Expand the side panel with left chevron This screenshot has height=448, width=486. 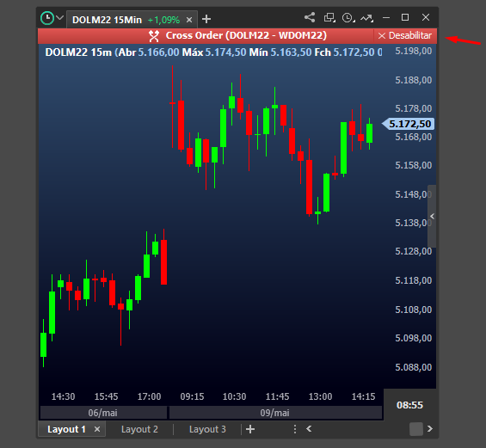[432, 216]
